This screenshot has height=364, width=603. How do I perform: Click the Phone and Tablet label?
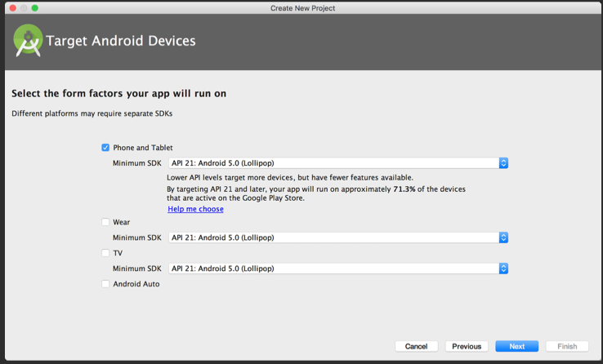tap(143, 148)
